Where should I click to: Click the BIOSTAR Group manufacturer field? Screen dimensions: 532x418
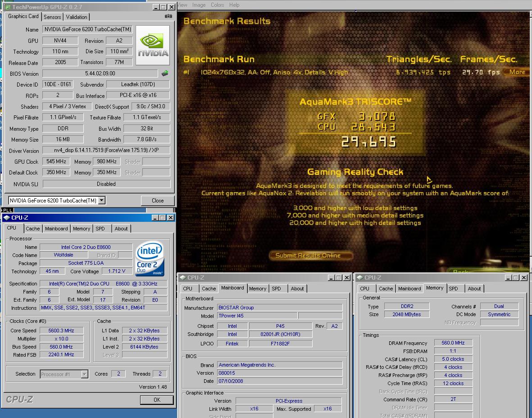point(280,308)
